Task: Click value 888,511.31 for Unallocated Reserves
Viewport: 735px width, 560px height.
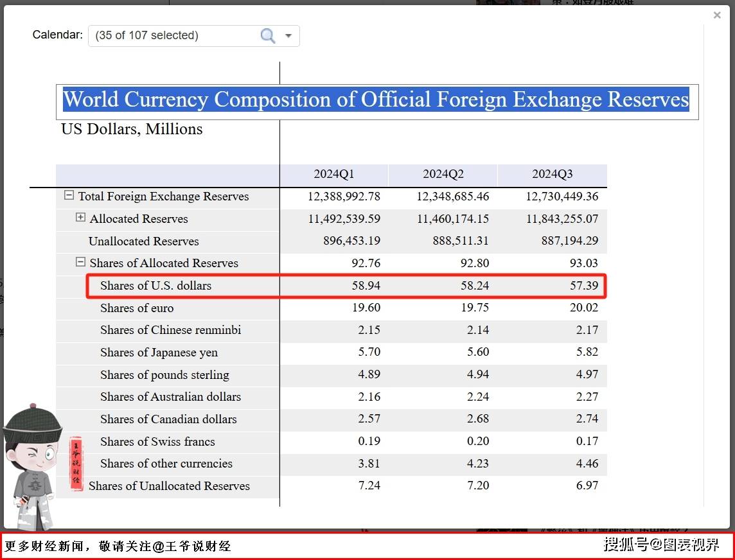Action: [460, 241]
